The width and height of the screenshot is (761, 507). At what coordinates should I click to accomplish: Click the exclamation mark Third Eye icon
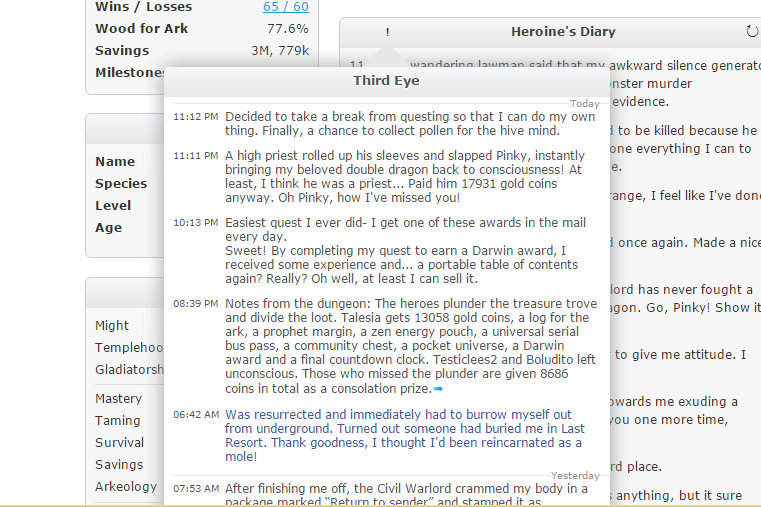(387, 32)
